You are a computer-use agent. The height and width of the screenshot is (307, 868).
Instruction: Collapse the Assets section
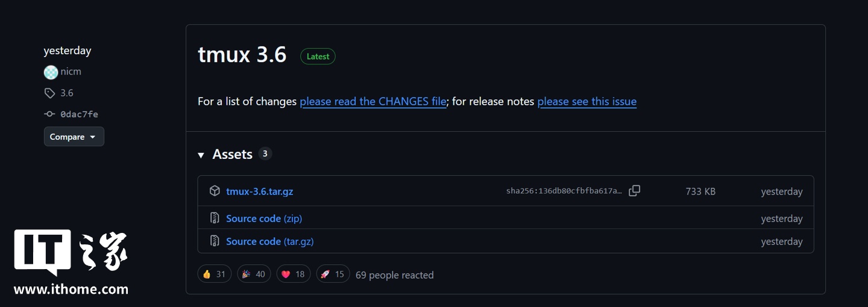coord(201,155)
